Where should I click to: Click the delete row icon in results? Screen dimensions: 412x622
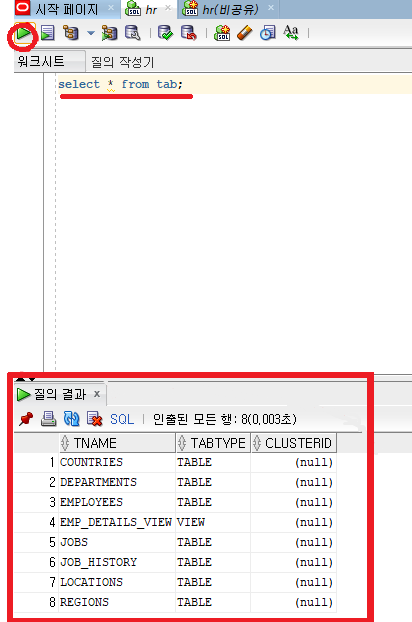[x=94, y=419]
